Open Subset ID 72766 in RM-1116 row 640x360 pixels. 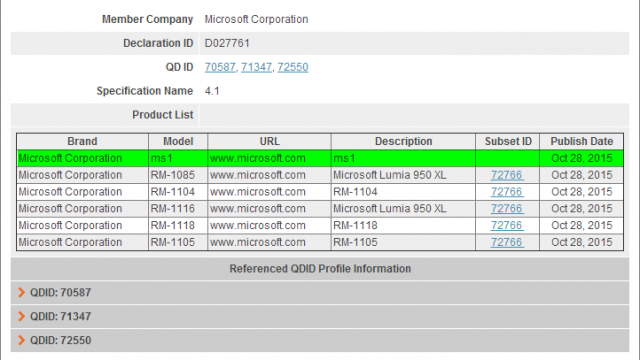[x=507, y=209]
